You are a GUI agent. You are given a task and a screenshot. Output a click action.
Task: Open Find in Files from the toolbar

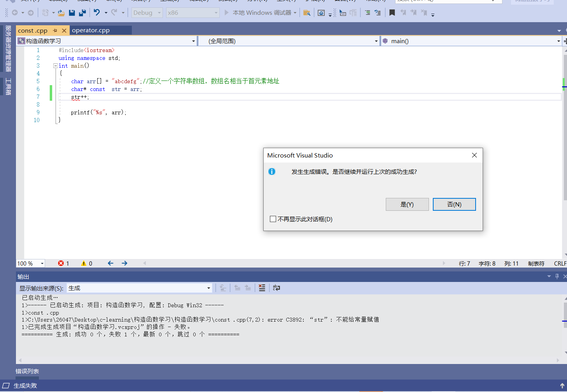(x=307, y=12)
